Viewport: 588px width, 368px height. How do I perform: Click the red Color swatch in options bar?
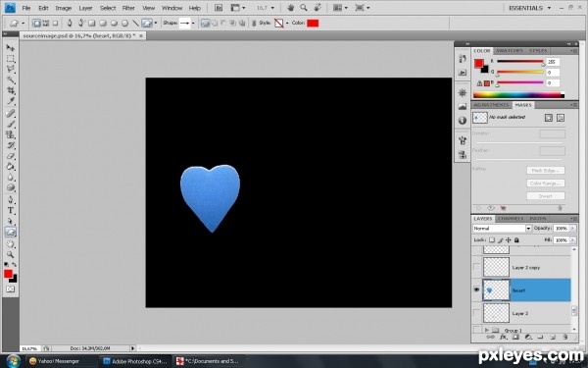[313, 24]
